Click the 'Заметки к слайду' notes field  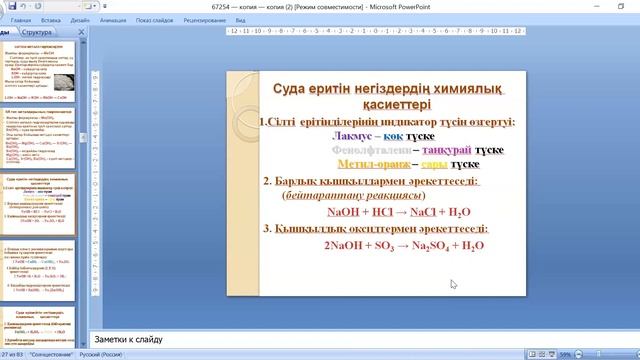[363, 339]
